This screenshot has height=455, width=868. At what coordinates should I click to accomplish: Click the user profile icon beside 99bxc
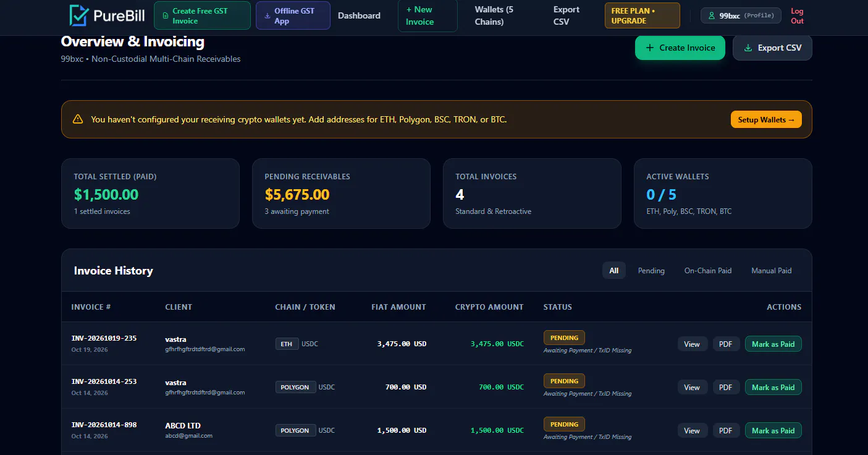click(x=712, y=15)
